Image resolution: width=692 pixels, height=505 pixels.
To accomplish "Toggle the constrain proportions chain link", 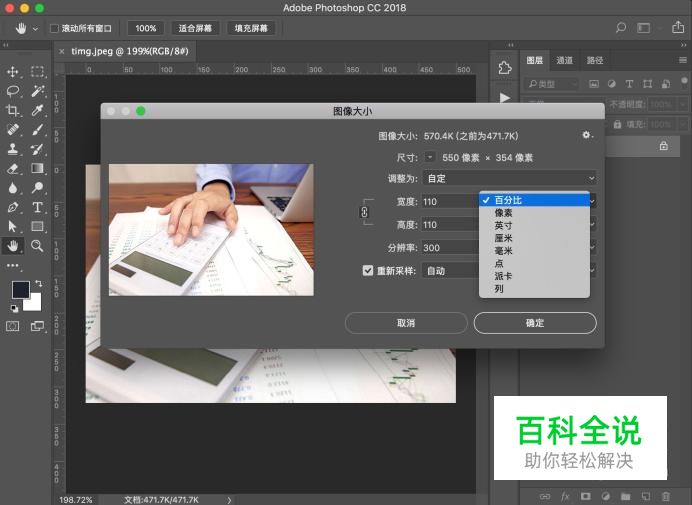I will [x=364, y=212].
